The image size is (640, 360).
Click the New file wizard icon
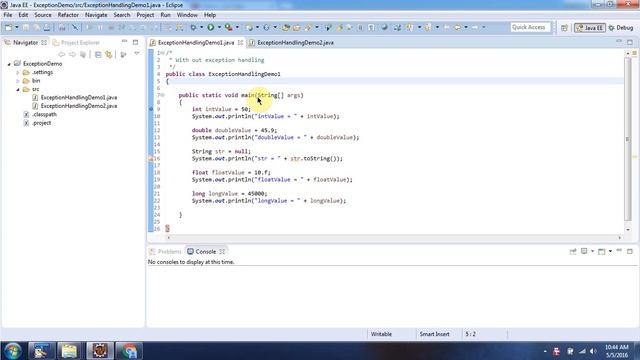(9, 27)
